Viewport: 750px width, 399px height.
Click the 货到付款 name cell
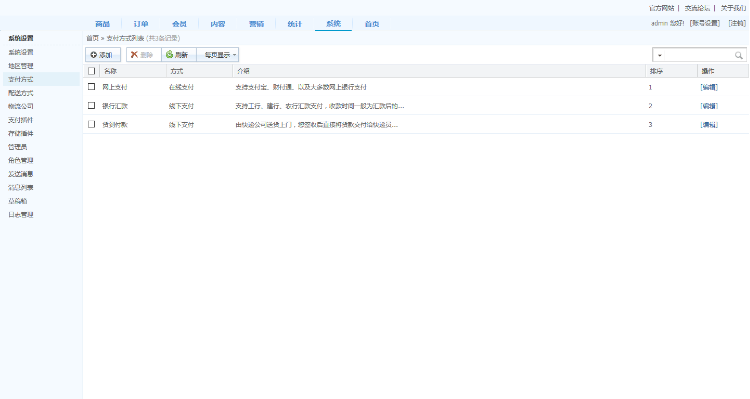115,124
